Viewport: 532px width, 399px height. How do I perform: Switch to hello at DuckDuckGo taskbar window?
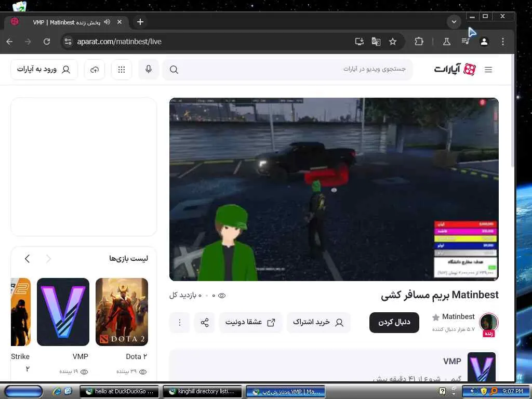coord(119,392)
